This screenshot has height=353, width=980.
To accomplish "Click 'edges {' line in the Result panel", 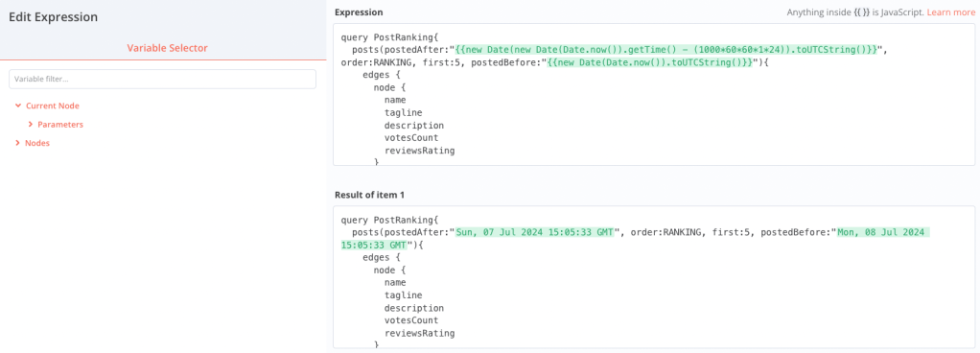I will (381, 257).
